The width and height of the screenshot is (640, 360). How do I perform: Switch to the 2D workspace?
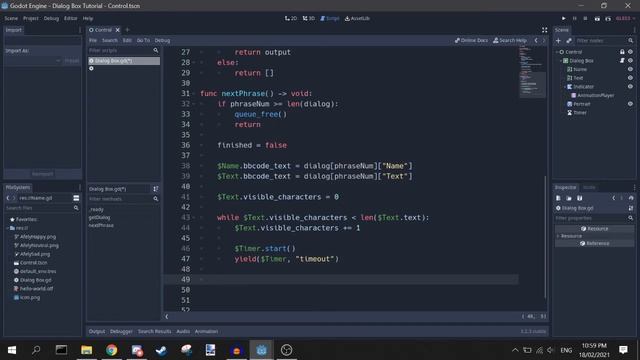point(291,18)
